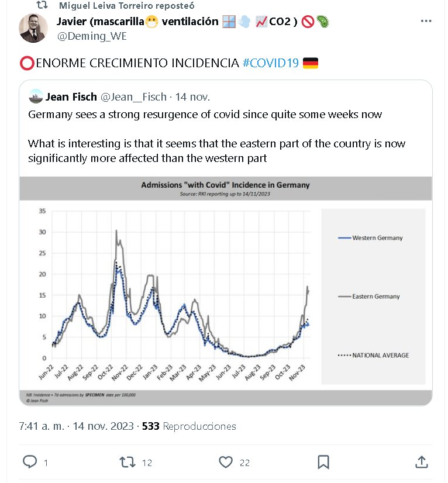This screenshot has width=448, height=483.
Task: Click the @Jean__Fisch handle
Action: 134,96
